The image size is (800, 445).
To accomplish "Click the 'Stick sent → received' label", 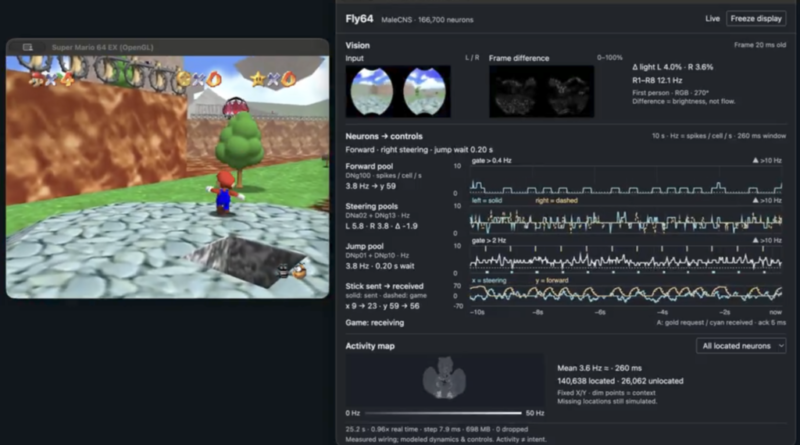I will [x=384, y=286].
